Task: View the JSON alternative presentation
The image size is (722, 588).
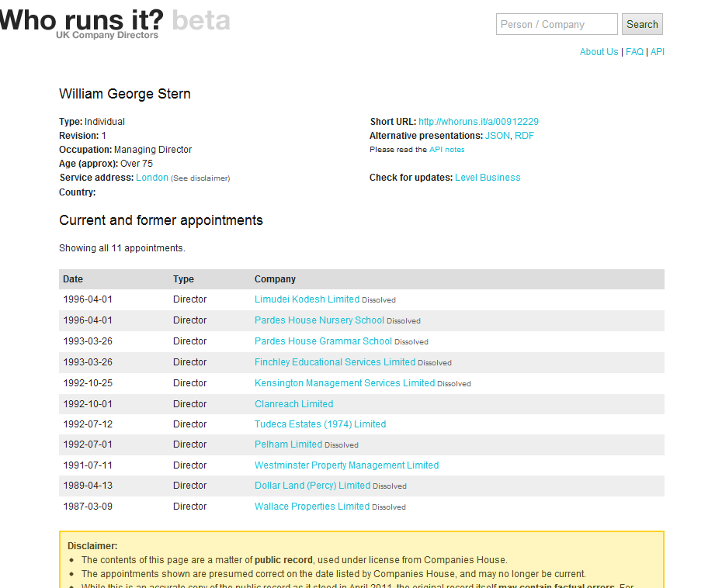Action: [497, 136]
